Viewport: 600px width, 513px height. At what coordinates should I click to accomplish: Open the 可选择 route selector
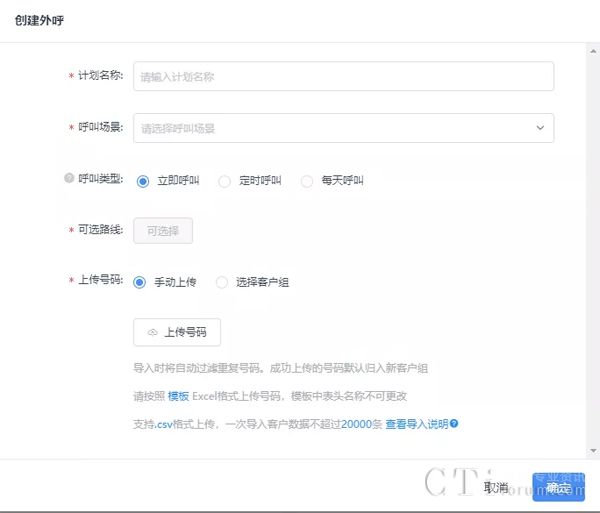tap(163, 231)
